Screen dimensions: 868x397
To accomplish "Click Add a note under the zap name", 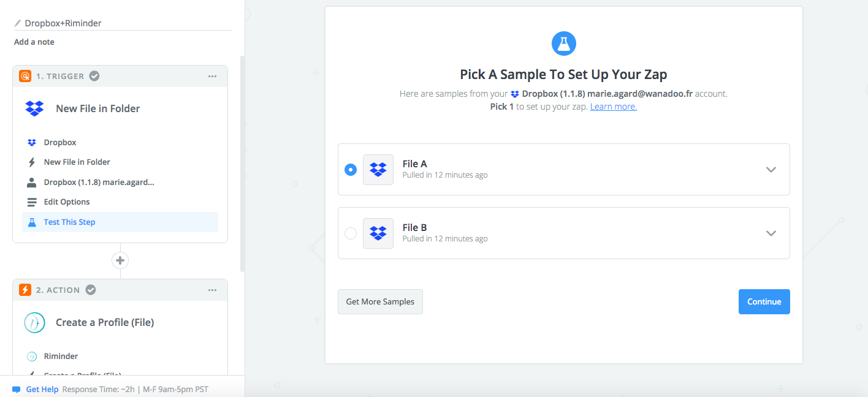I will [x=34, y=42].
